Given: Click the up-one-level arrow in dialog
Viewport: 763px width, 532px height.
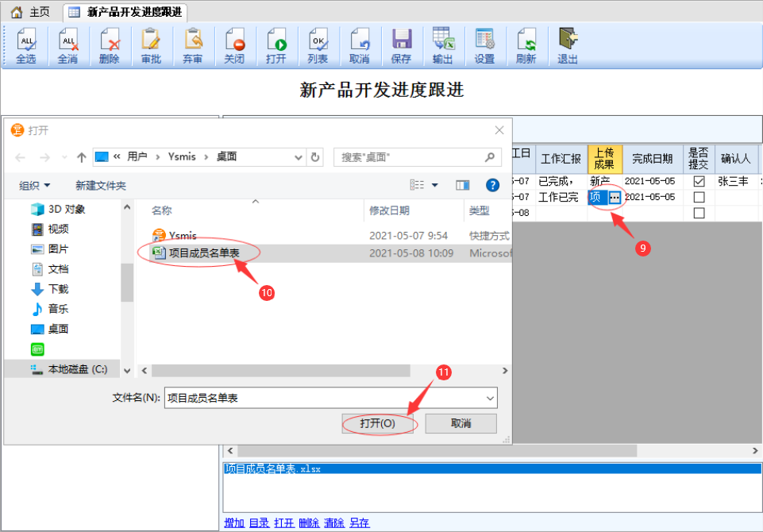Looking at the screenshot, I should click(x=81, y=157).
